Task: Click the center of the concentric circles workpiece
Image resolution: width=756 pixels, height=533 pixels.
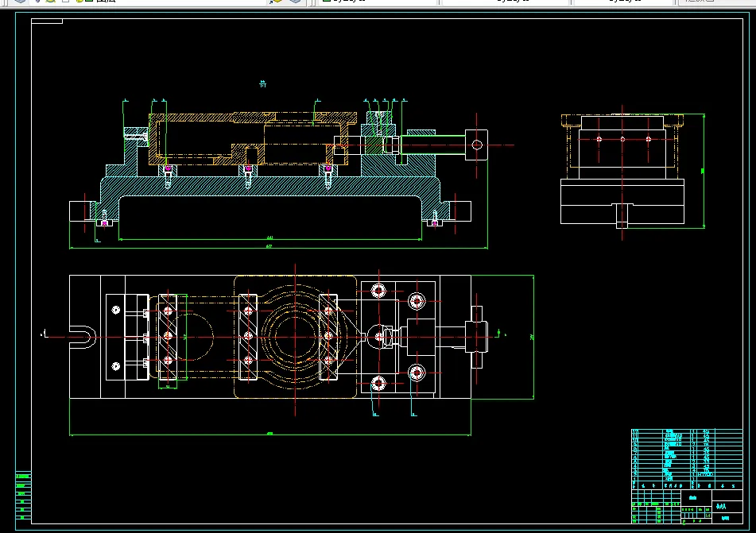Action: [x=295, y=336]
